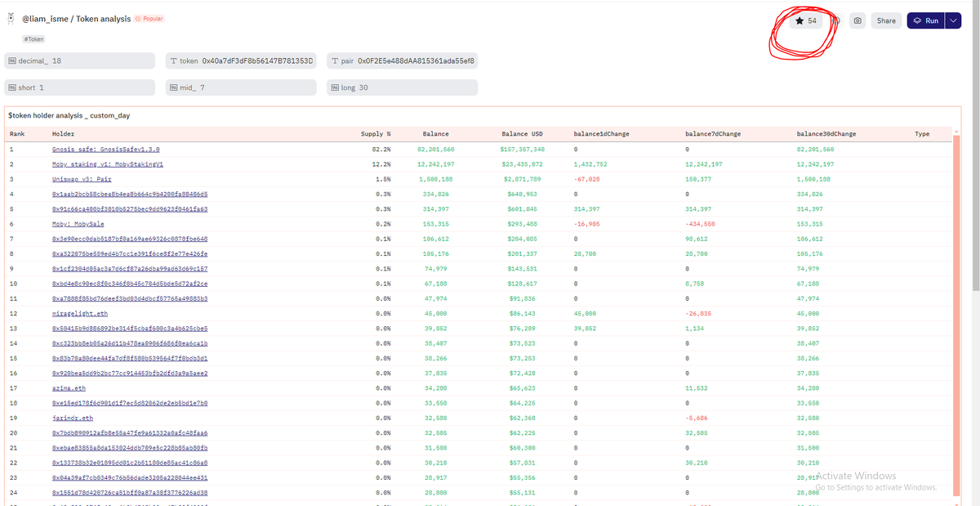
Task: Open holder address starting 0x1551d78d420726
Action: click(x=130, y=492)
